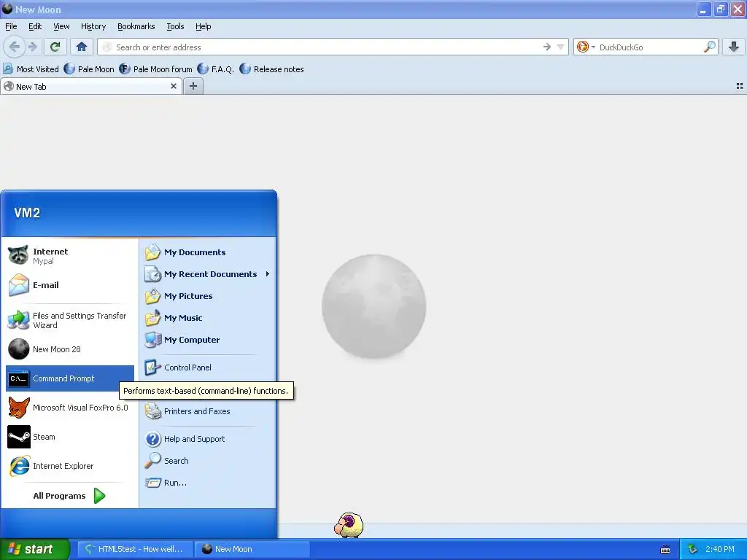
Task: Open the History menu
Action: [x=93, y=26]
